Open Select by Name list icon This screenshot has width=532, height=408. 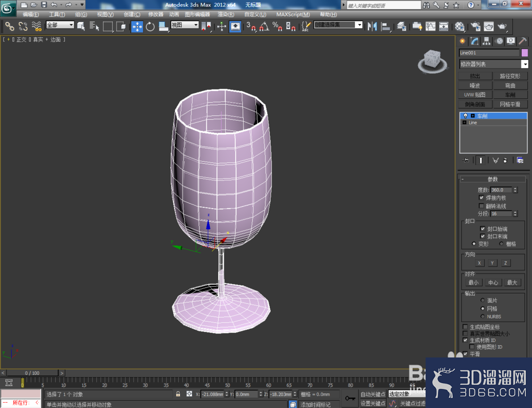94,26
